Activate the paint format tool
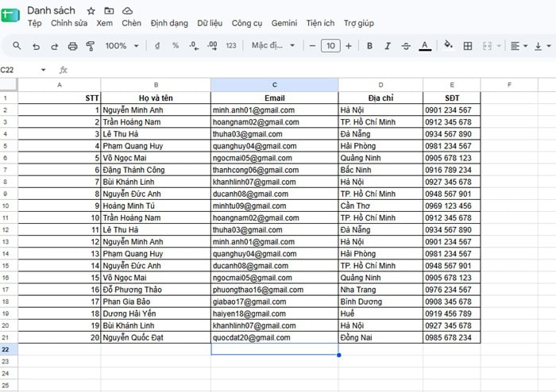The image size is (556, 392). pos(91,46)
